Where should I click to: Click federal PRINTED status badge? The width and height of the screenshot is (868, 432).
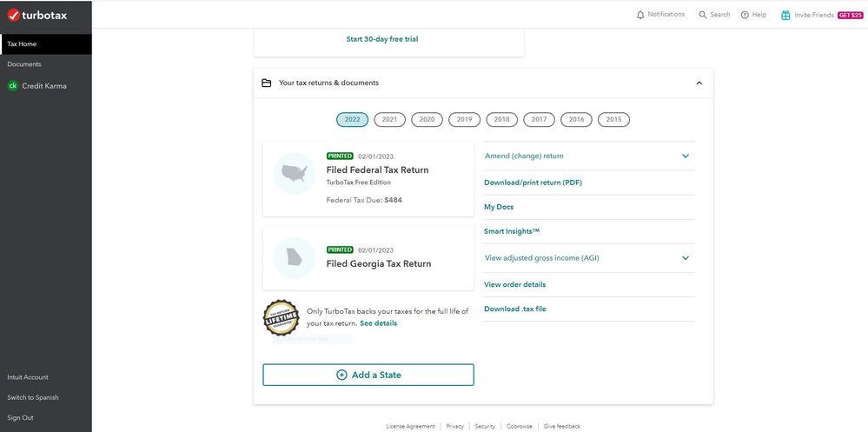pyautogui.click(x=340, y=156)
